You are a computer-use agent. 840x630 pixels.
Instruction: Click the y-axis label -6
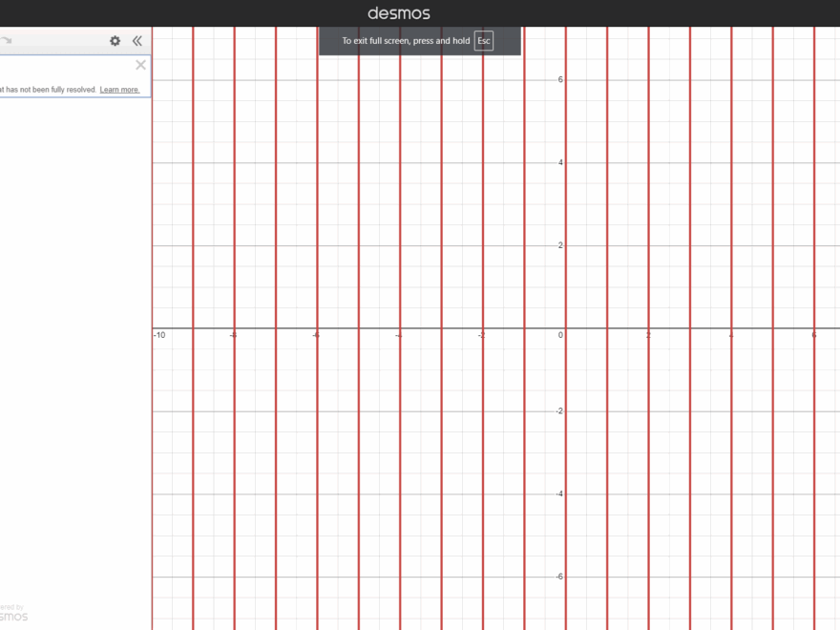point(556,576)
